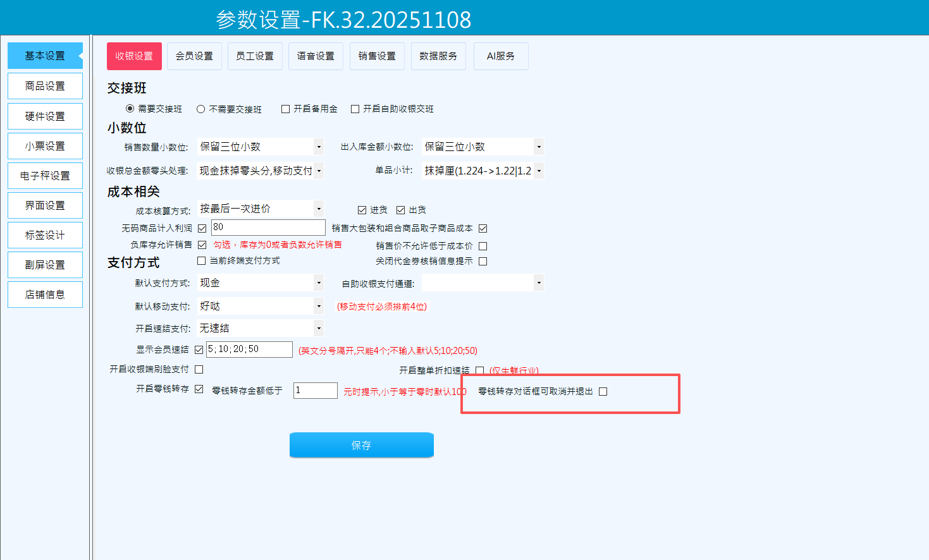Click the 保存 button

click(x=361, y=445)
